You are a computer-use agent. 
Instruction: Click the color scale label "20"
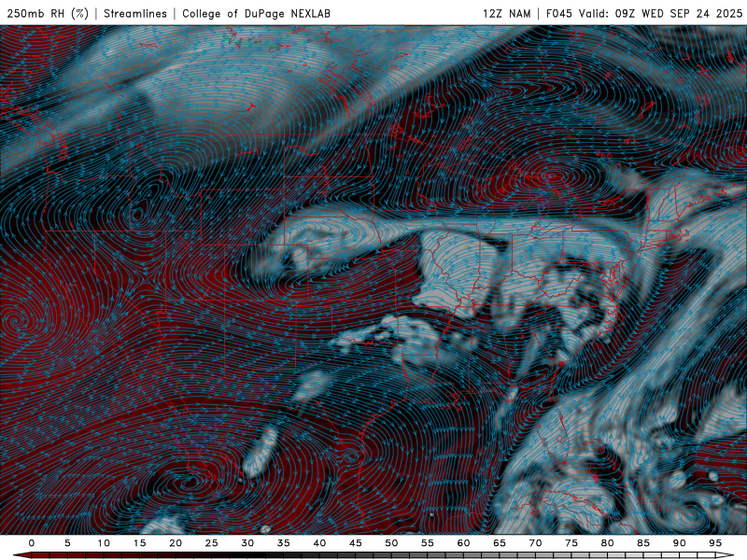pos(176,543)
